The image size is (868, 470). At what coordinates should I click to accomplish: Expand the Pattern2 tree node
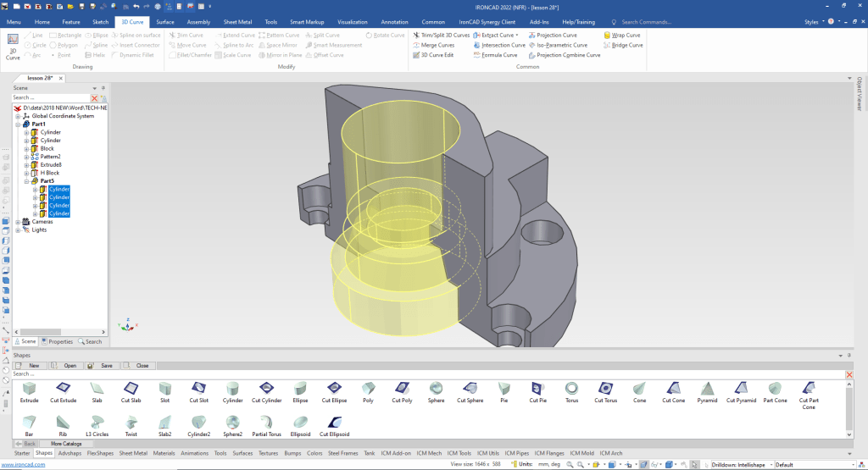tap(26, 157)
